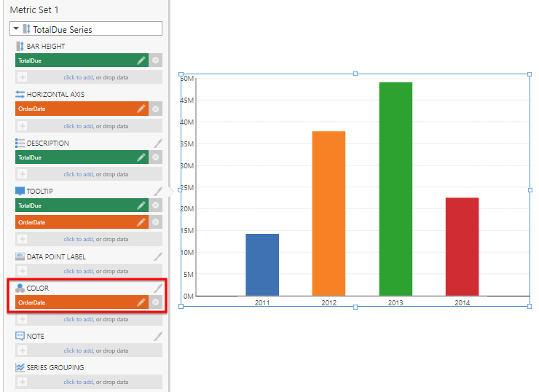Remove OrderDate from Horizontal Axis
539x392 pixels.
(156, 109)
